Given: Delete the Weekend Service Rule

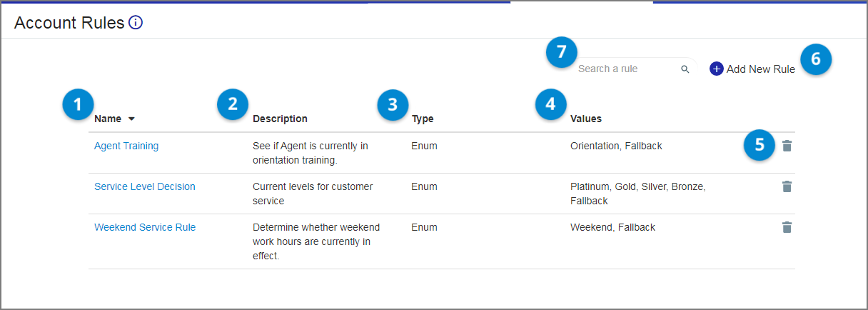Looking at the screenshot, I should point(787,227).
